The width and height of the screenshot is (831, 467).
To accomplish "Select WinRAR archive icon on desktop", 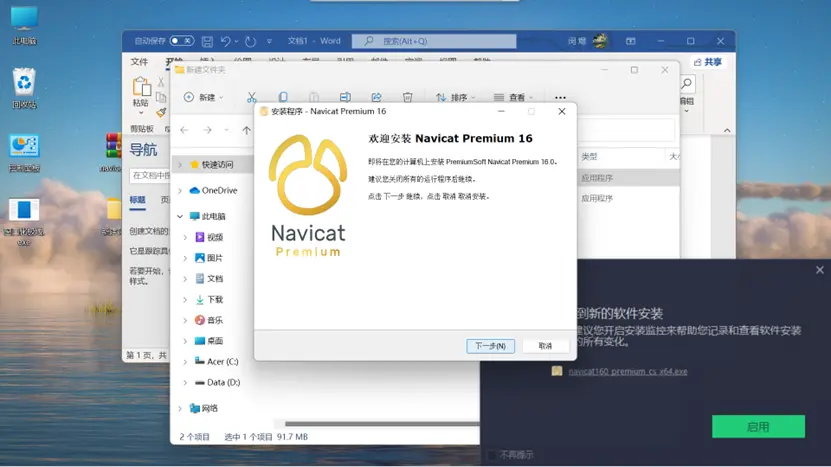I will coord(112,152).
